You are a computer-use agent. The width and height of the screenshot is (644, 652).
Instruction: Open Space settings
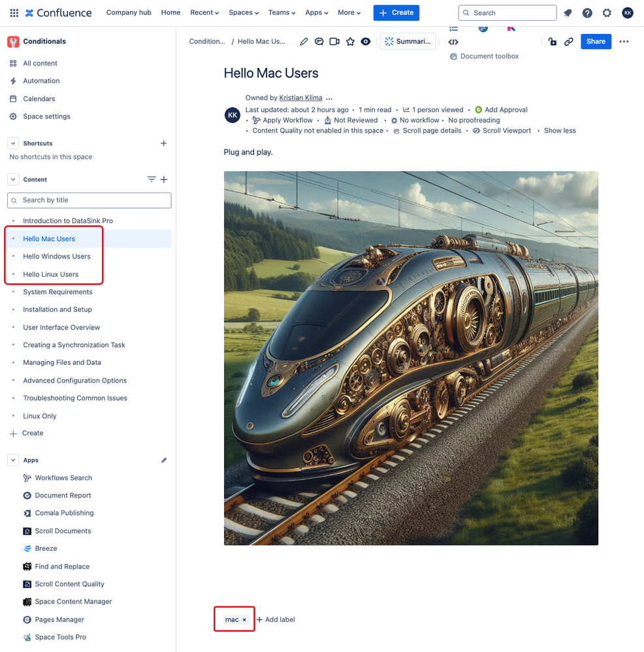46,116
